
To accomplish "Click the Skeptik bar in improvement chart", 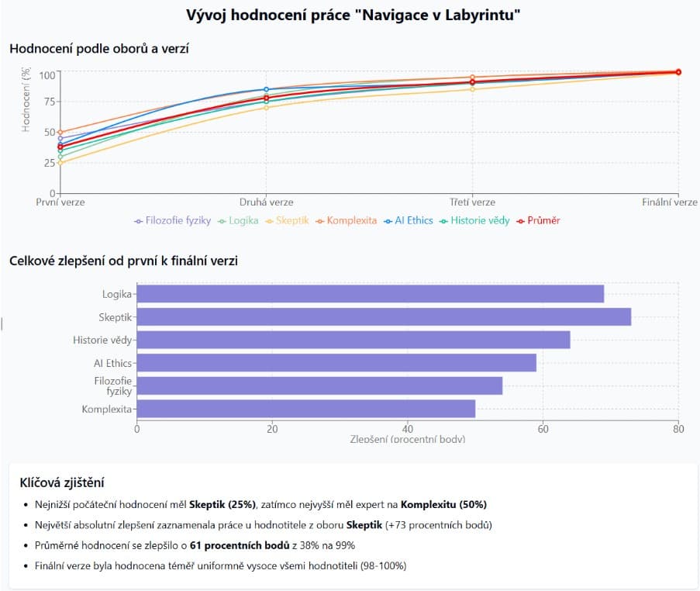I will 384,317.
